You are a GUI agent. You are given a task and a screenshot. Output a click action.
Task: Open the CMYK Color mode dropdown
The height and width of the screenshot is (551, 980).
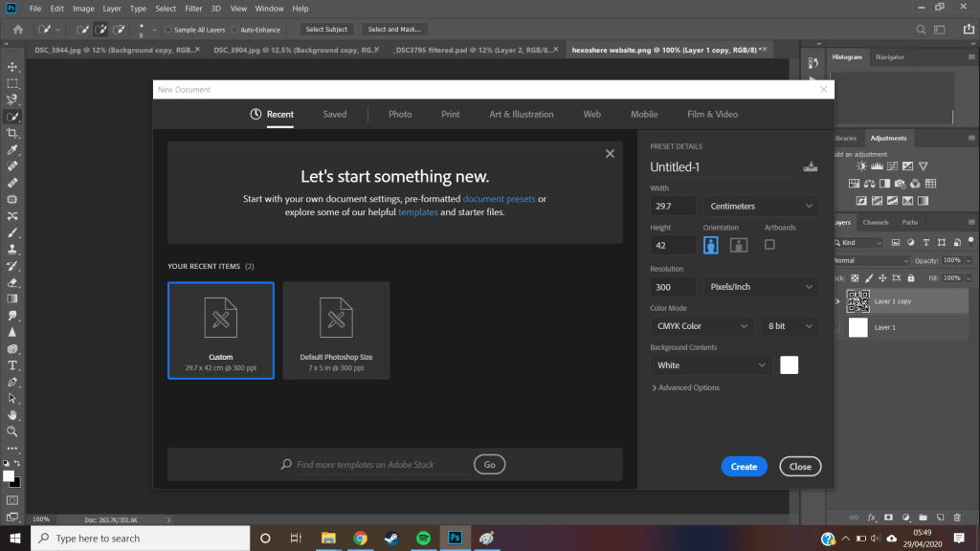[702, 326]
